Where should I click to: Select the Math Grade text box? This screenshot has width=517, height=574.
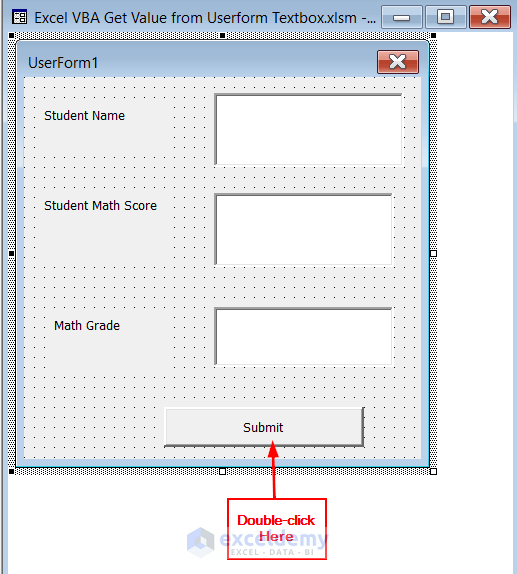tap(303, 336)
